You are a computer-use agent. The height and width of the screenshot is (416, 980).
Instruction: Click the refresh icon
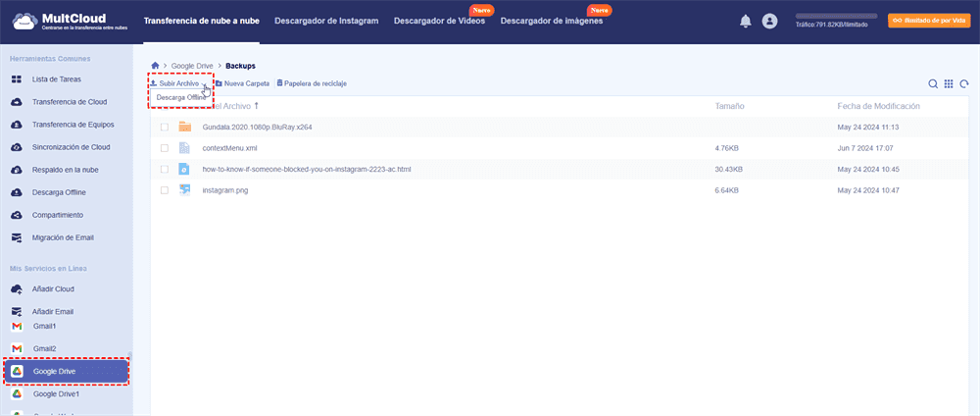tap(965, 83)
